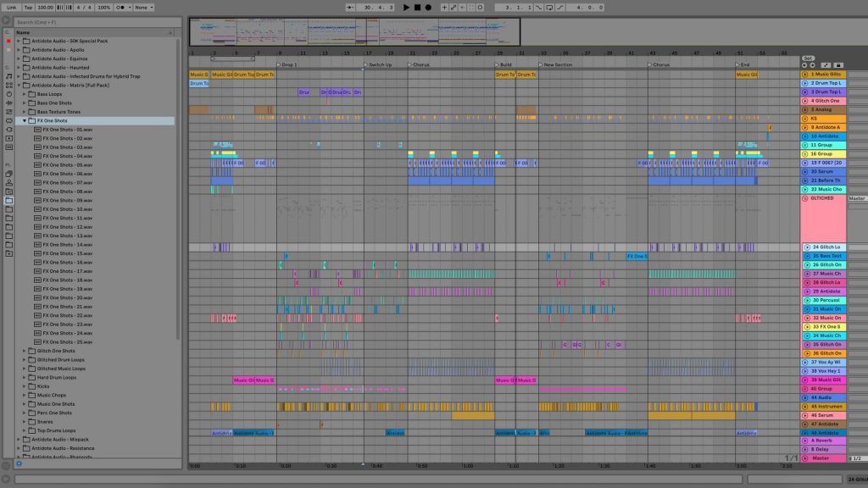Screen dimensions: 868x488
Task: Click the Arrangement Record button
Action: 428,7
